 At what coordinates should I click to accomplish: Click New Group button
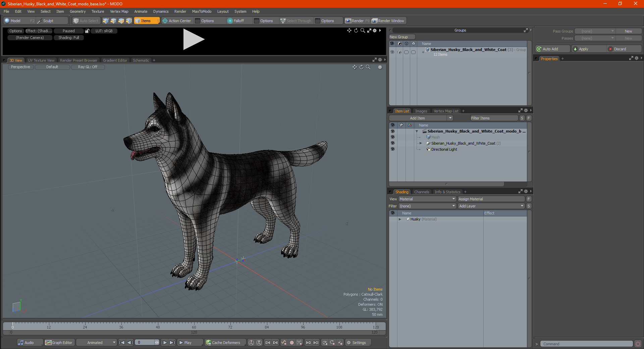[x=402, y=37]
